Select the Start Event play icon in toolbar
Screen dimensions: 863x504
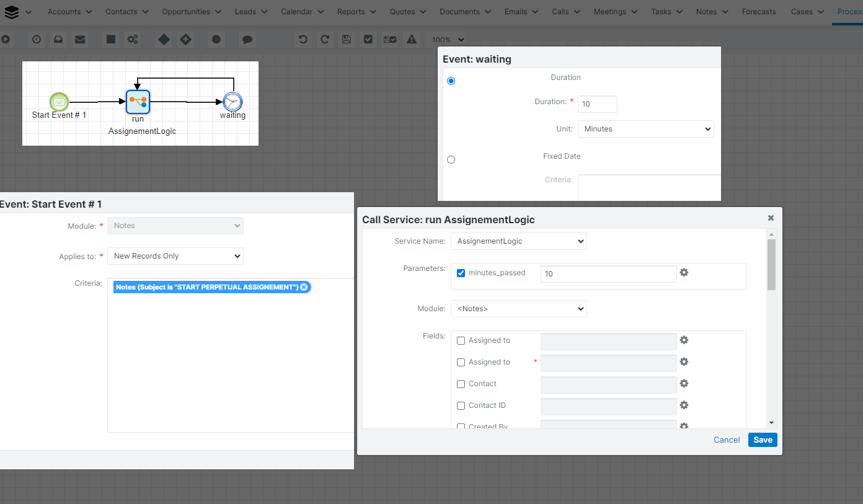pyautogui.click(x=5, y=39)
